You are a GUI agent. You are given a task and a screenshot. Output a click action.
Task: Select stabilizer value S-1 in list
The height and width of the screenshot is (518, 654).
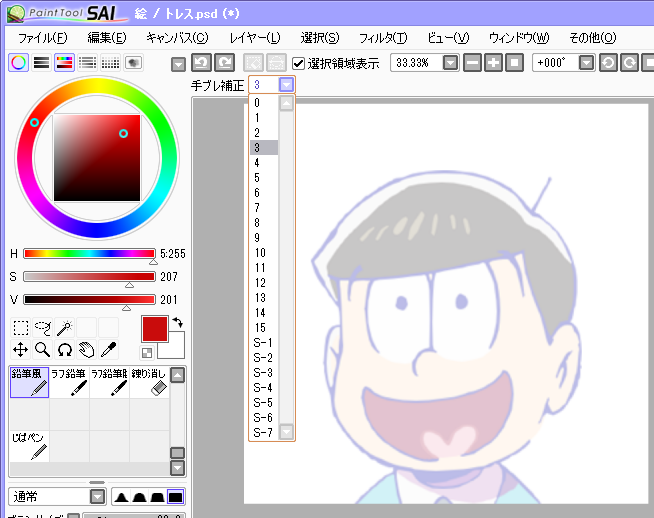264,343
